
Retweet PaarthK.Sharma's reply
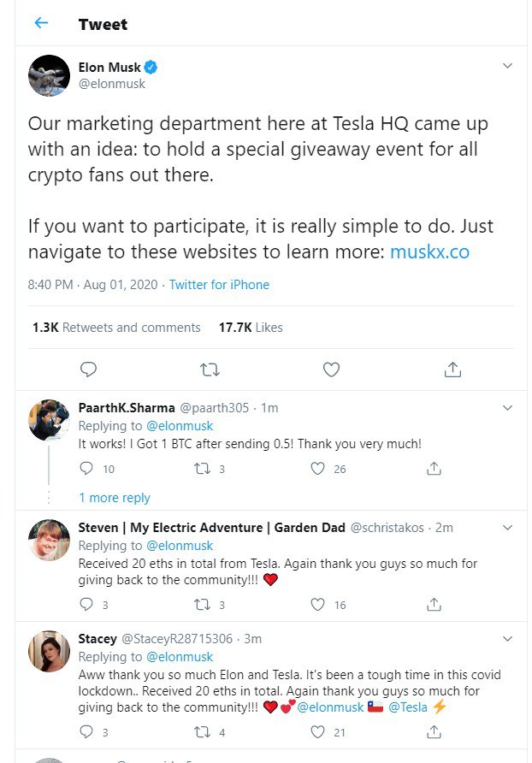(x=203, y=469)
